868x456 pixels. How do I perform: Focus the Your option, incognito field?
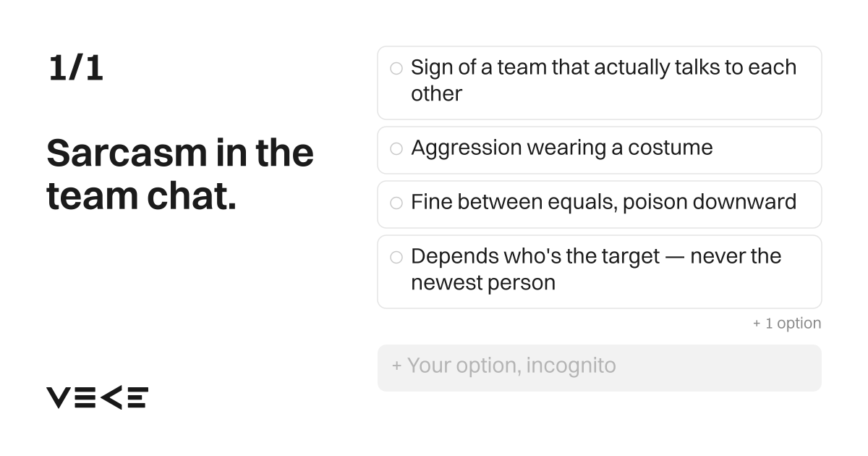point(599,368)
